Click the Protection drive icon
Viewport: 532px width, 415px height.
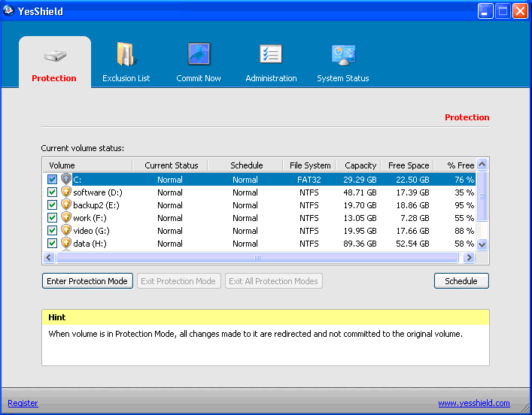click(x=55, y=56)
